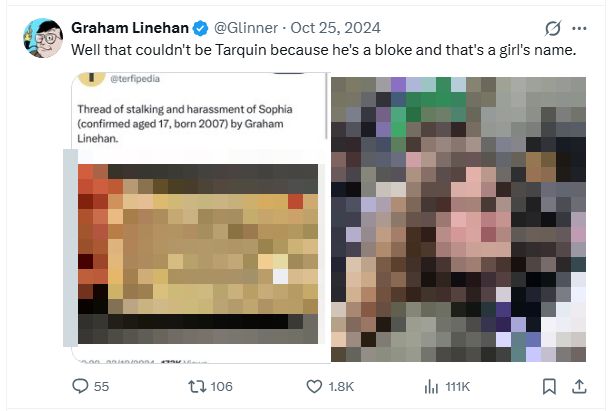Screen dimensions: 610x411
Task: Bookmark this post
Action: coord(549,386)
